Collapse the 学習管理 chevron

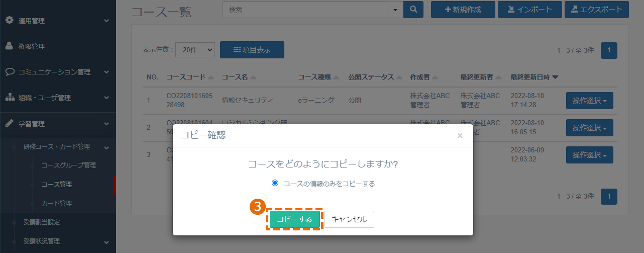click(x=106, y=123)
